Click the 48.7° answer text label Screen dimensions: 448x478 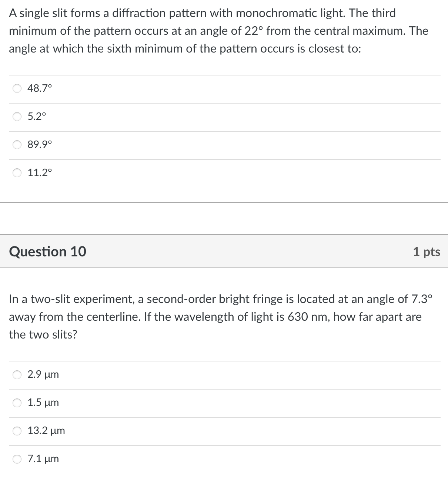click(x=39, y=88)
